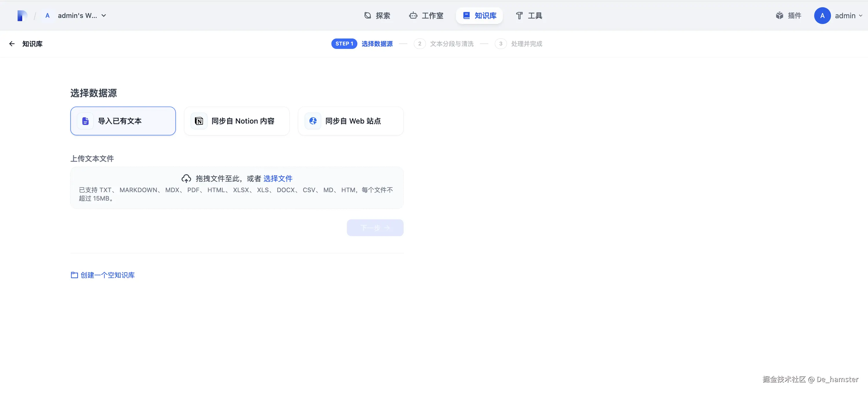Click the 选择文件 link

click(278, 179)
